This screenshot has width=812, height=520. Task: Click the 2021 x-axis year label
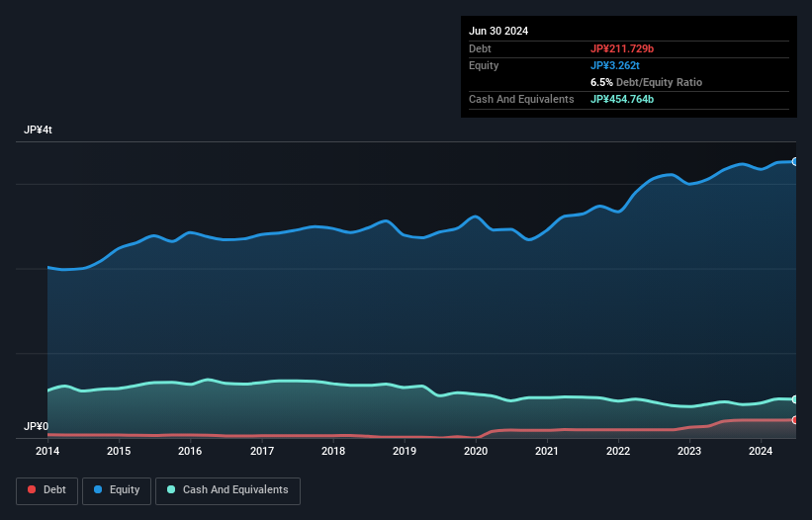pyautogui.click(x=547, y=452)
